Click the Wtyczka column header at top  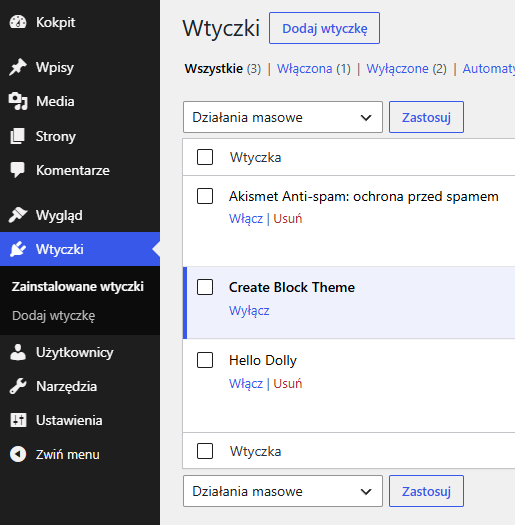click(255, 157)
